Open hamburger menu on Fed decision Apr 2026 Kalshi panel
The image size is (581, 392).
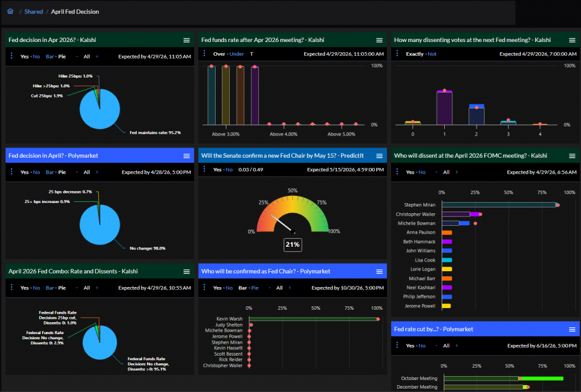187,40
